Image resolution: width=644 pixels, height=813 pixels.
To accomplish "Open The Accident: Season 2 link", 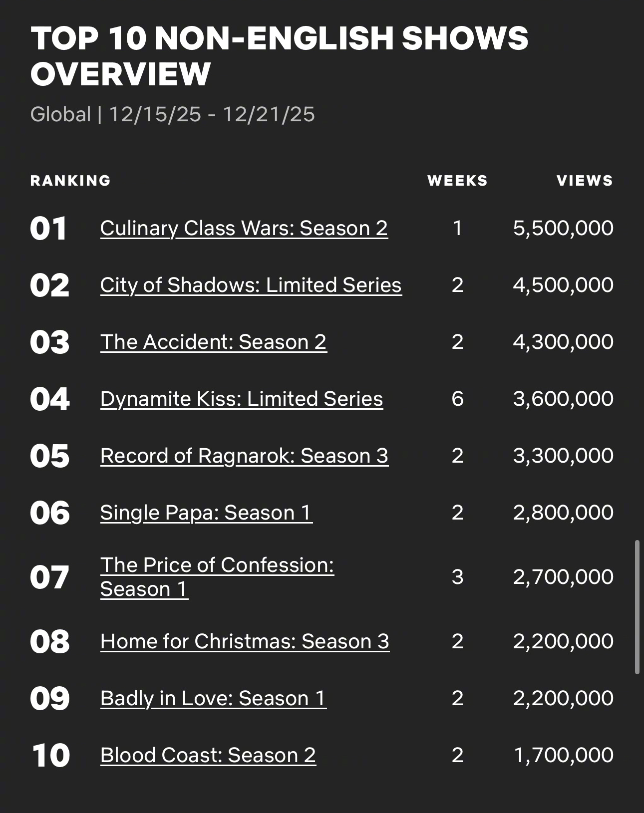I will pos(214,342).
